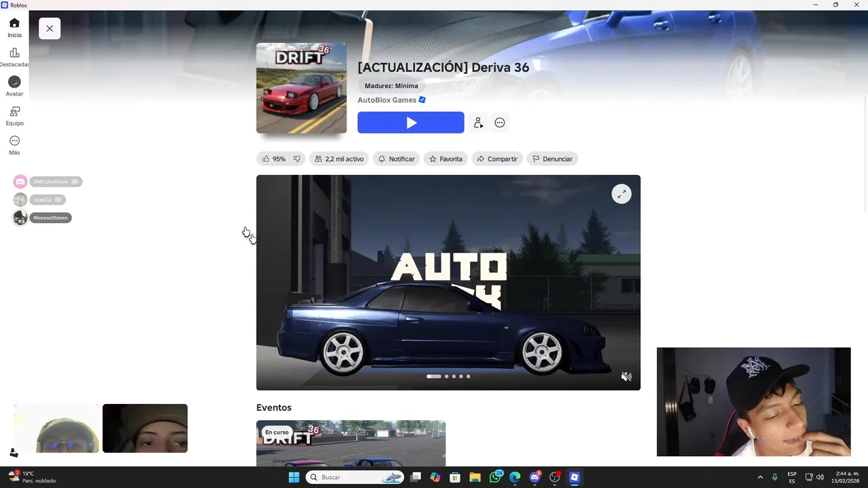Open Equipo in the sidebar
Screen dimensions: 868x488
pos(14,116)
